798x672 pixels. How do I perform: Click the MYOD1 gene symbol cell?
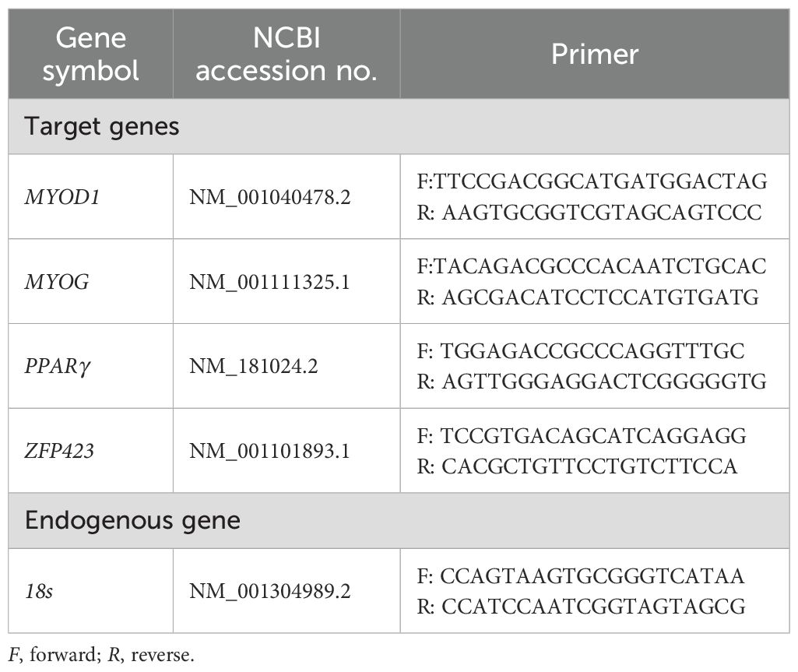[60, 196]
